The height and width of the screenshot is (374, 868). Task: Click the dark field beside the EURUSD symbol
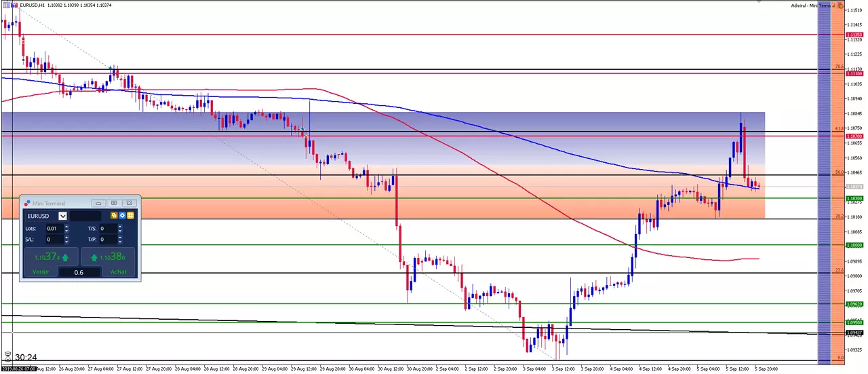[85, 216]
